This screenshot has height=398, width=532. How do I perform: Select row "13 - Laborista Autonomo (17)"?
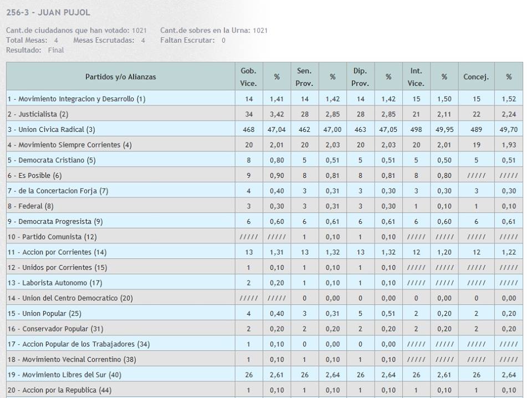tap(265, 283)
